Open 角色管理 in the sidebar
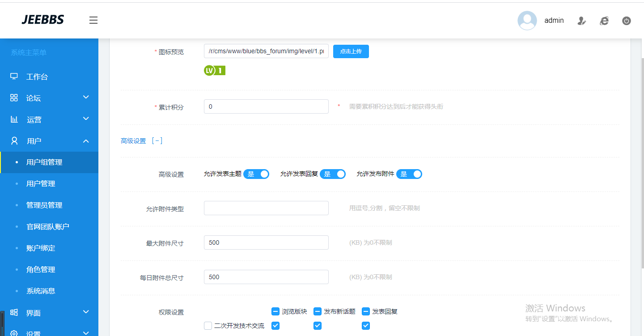This screenshot has height=336, width=644. (x=49, y=270)
